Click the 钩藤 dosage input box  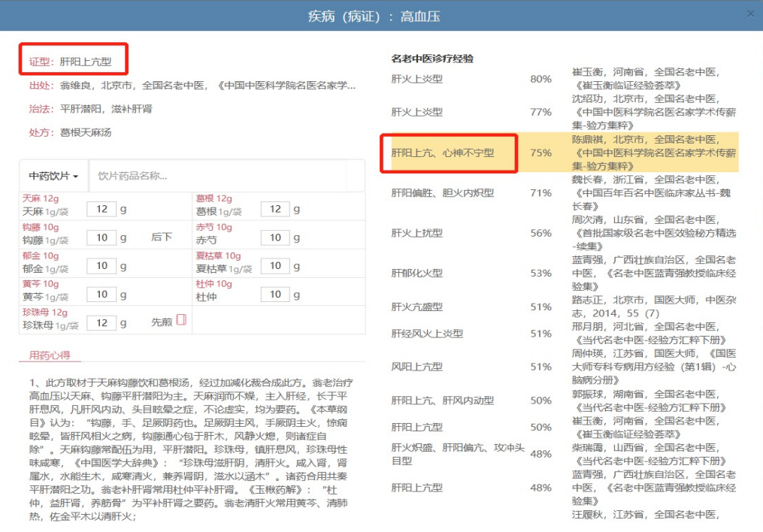point(101,238)
